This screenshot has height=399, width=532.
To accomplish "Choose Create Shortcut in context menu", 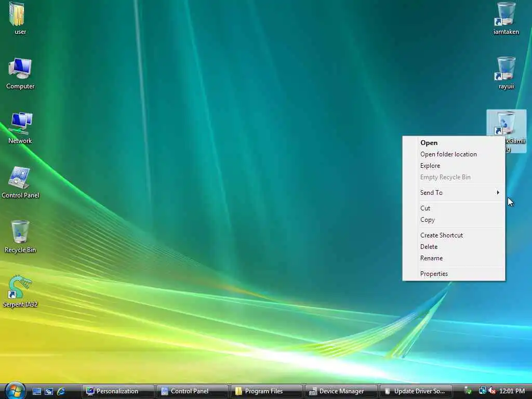I will [x=454, y=235].
